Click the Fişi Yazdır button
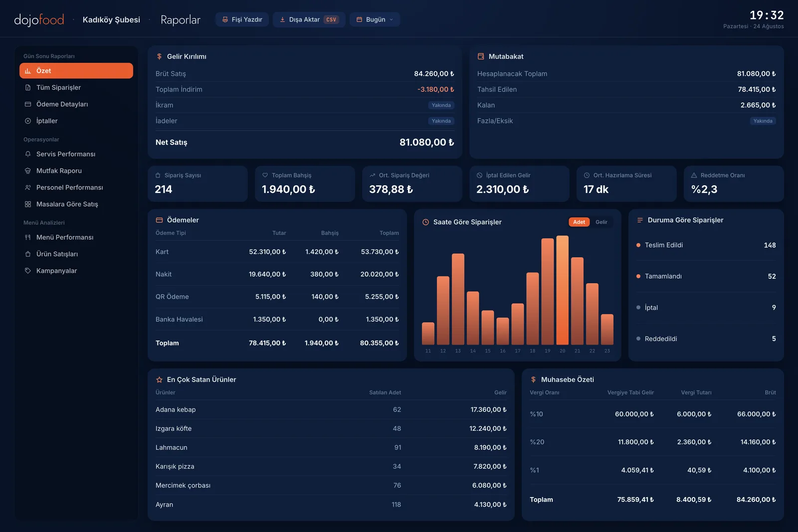798x532 pixels. [242, 19]
